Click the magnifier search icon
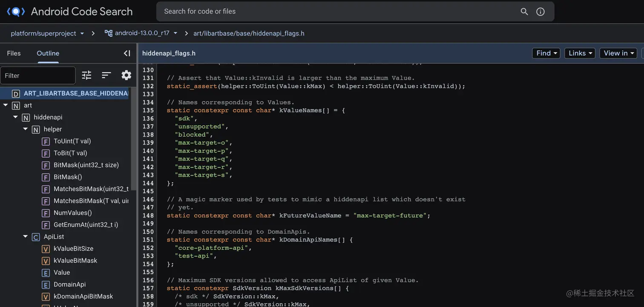The width and height of the screenshot is (644, 307). click(524, 11)
